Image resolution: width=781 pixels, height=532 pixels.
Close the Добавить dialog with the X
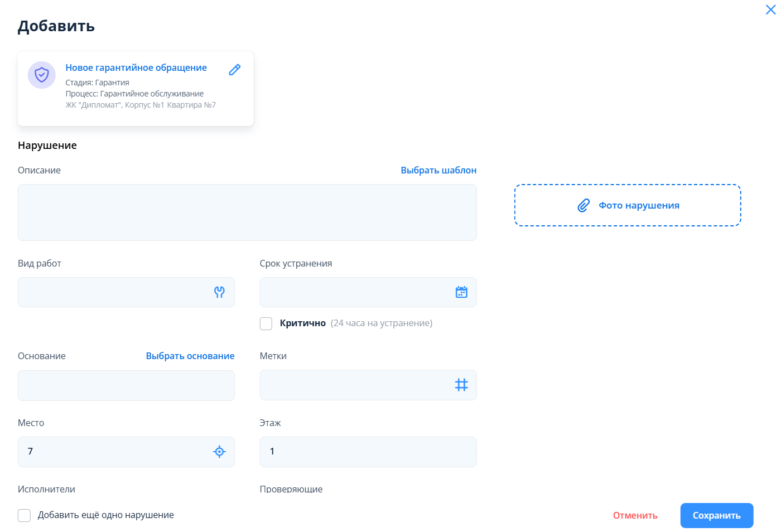770,10
